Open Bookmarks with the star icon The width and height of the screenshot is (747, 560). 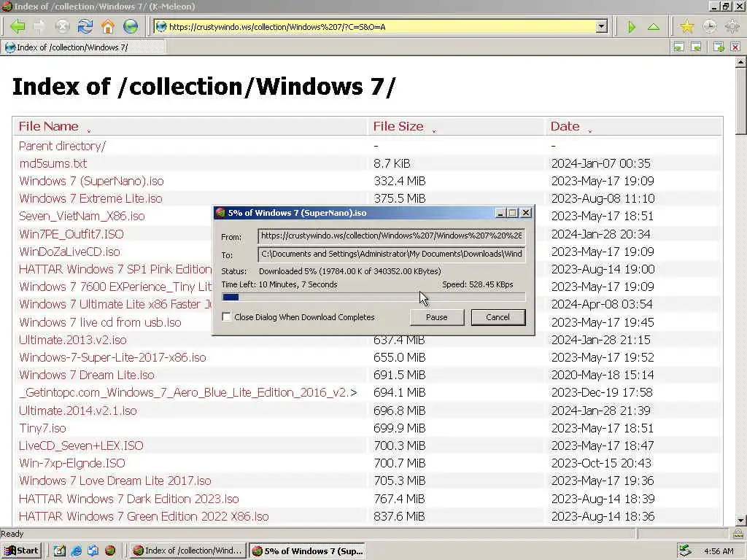click(687, 27)
